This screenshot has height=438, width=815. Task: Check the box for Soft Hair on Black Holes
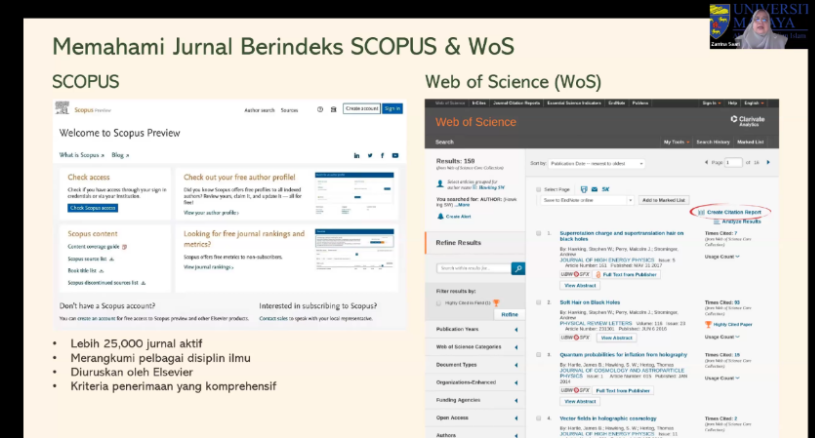click(538, 301)
